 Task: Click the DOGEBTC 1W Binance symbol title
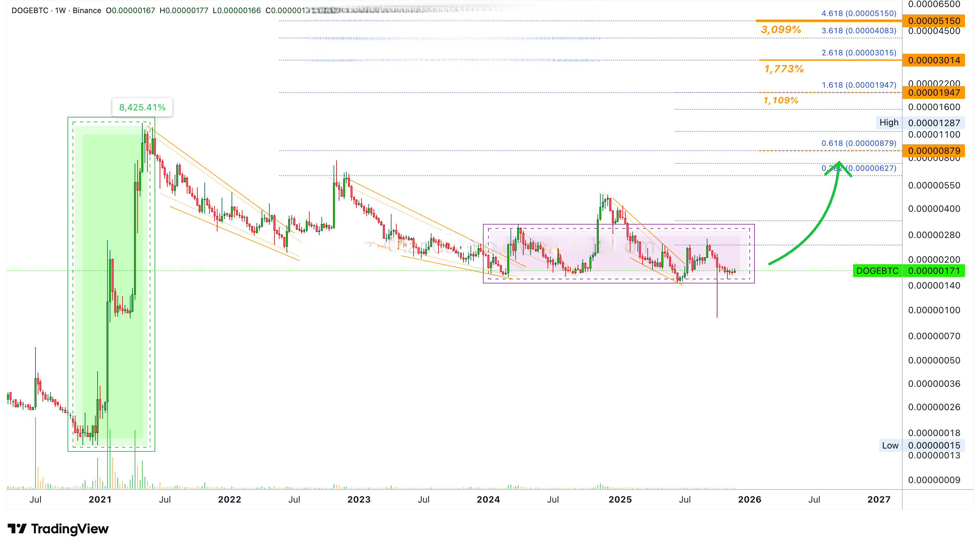(x=56, y=11)
